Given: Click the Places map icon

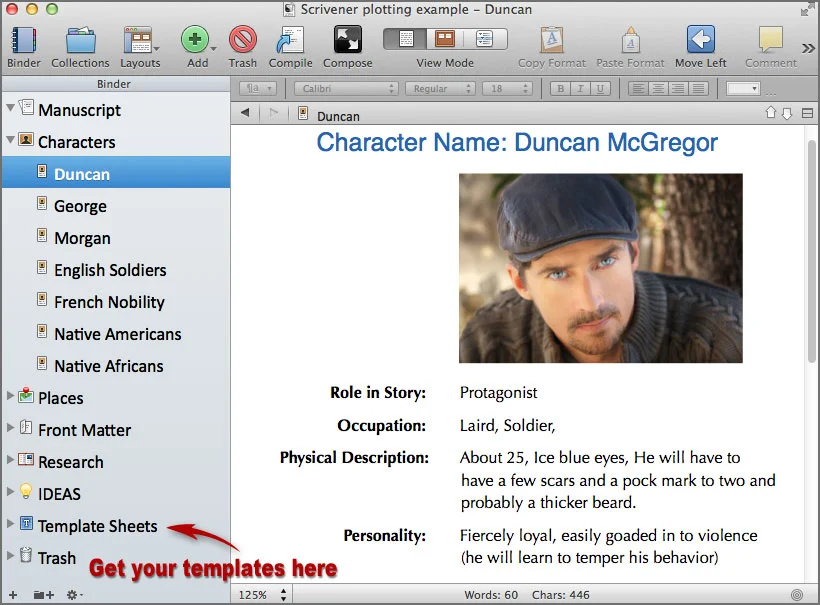Looking at the screenshot, I should pyautogui.click(x=26, y=396).
